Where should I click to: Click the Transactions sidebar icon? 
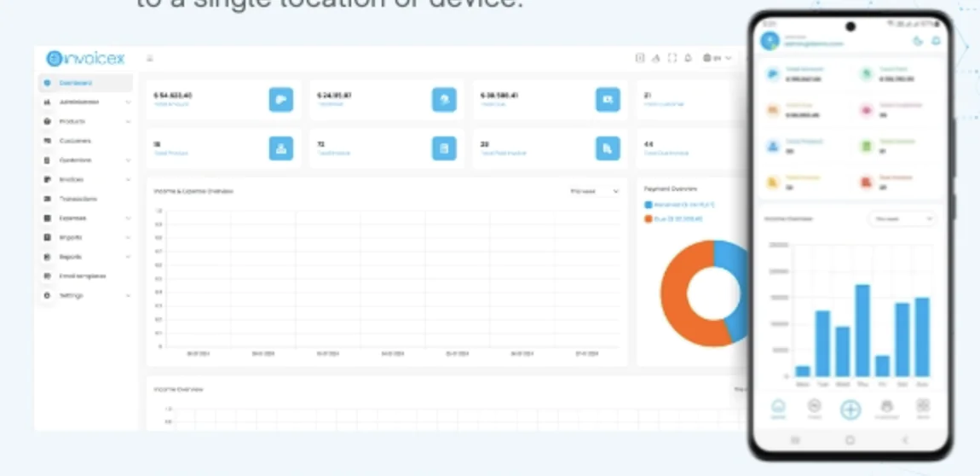tap(48, 199)
